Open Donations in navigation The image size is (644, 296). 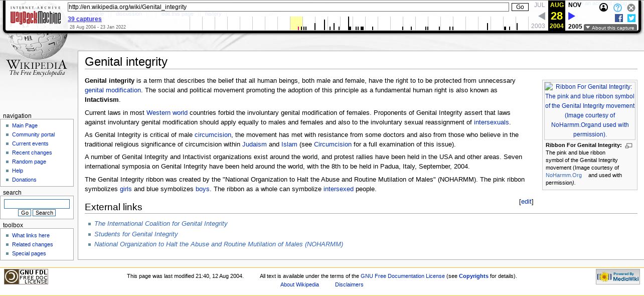click(24, 180)
